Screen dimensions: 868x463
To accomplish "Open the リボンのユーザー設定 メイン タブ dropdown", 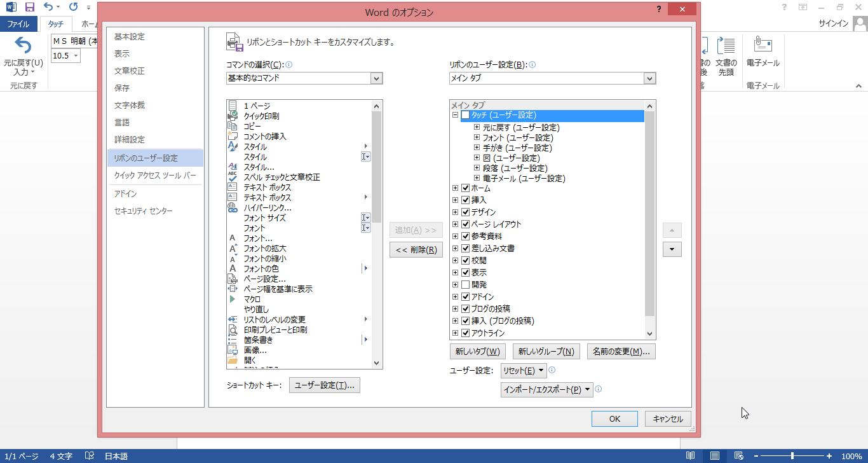I will click(x=649, y=78).
